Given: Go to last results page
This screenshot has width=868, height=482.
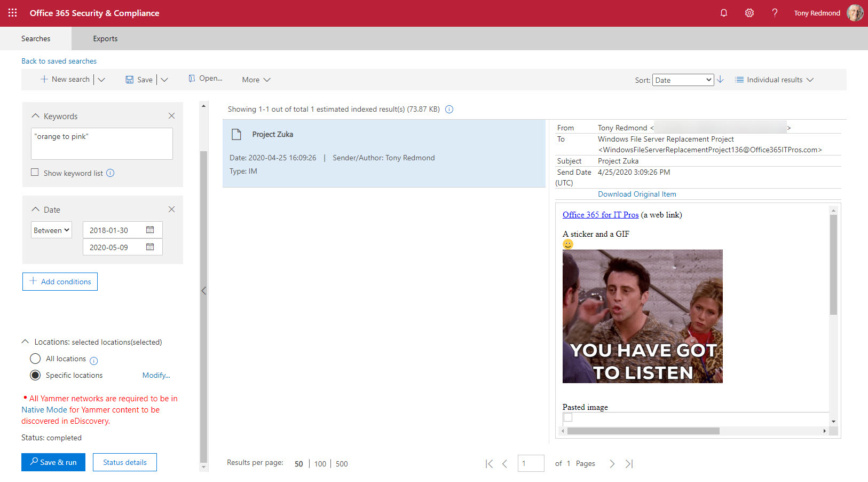Looking at the screenshot, I should point(629,464).
